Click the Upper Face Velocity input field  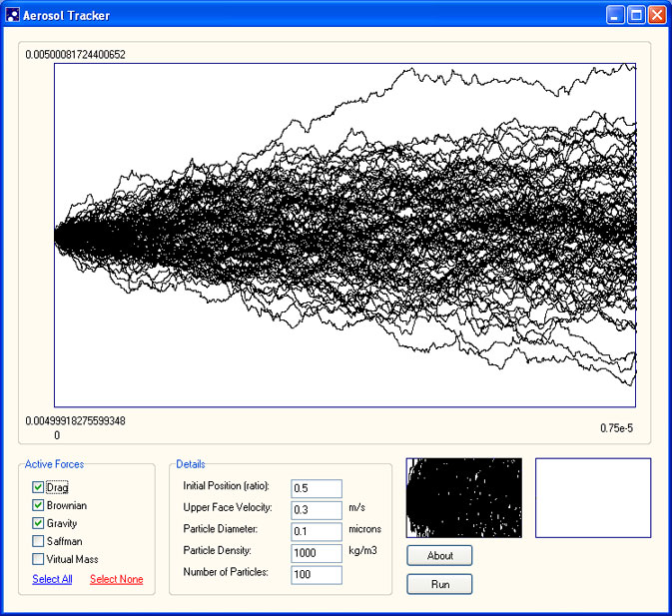tap(317, 510)
